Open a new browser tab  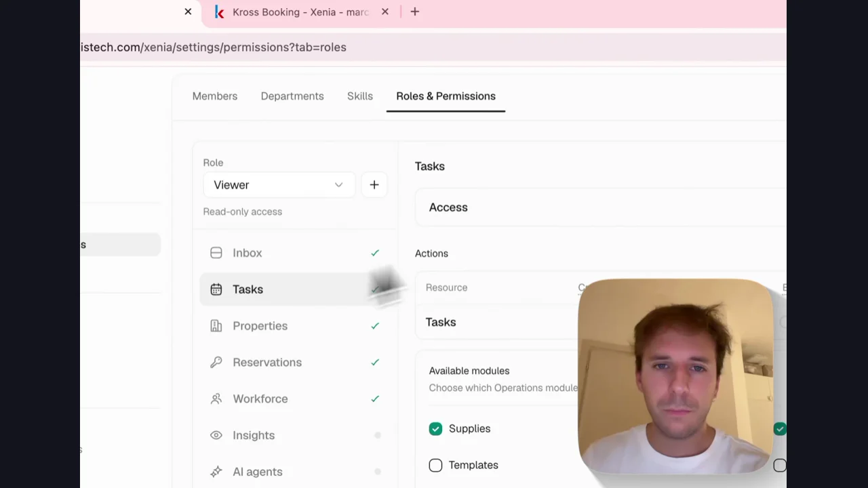[415, 12]
